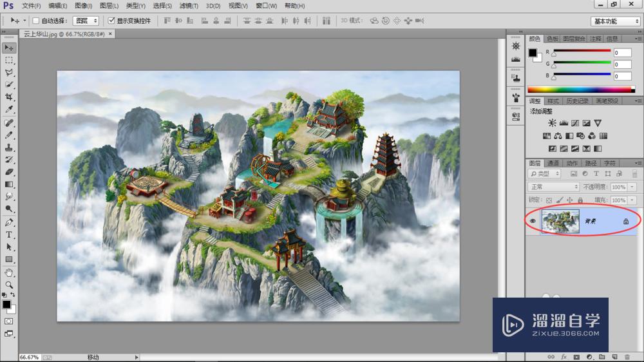The image size is (644, 362).
Task: Select the Path Selection tool
Action: click(x=9, y=247)
